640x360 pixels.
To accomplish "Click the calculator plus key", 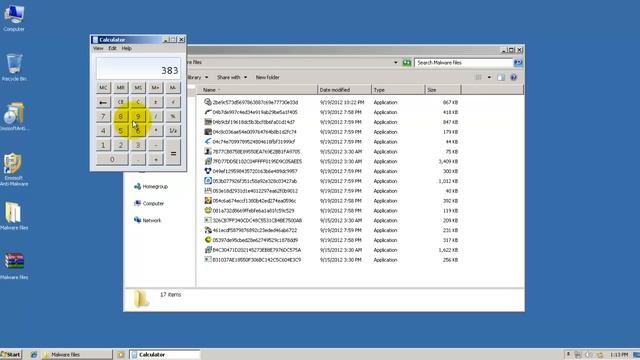I will 156,159.
